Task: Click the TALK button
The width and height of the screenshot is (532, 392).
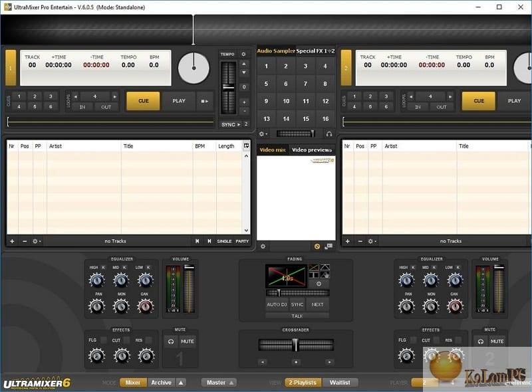Action: (x=297, y=316)
